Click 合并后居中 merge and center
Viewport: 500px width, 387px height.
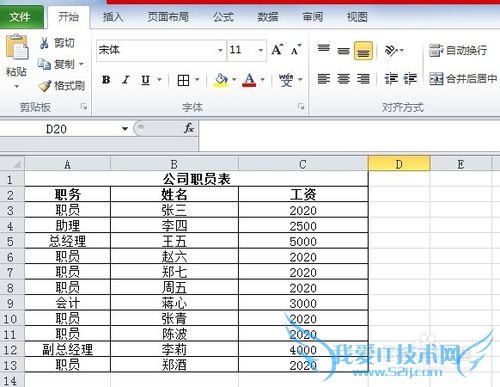coord(463,79)
